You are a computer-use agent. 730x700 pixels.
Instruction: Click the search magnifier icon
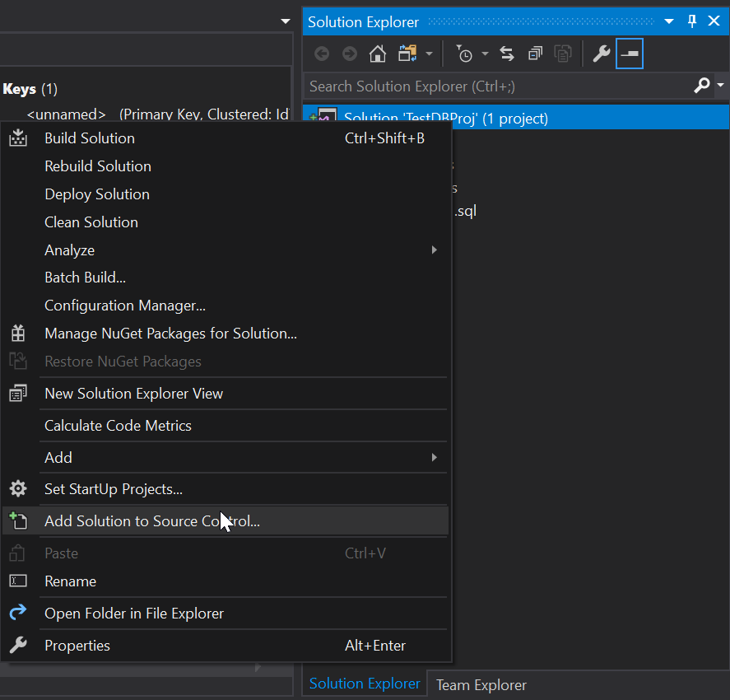pyautogui.click(x=702, y=86)
